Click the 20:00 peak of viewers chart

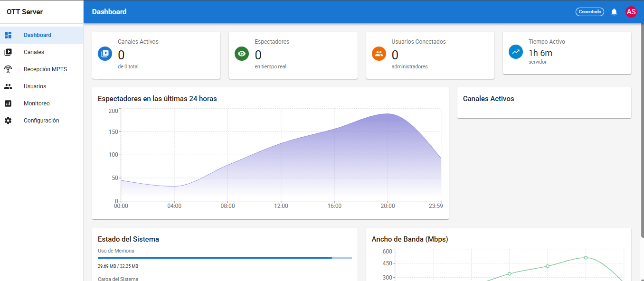click(x=388, y=113)
